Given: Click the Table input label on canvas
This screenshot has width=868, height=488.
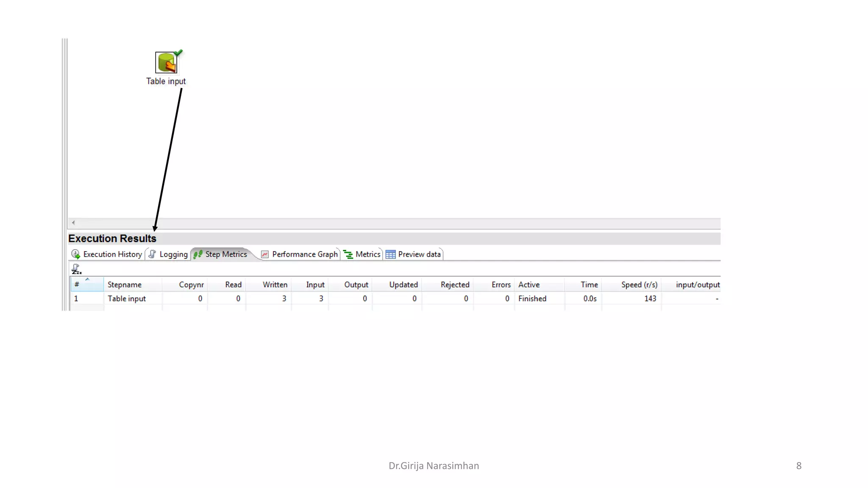Looking at the screenshot, I should click(x=166, y=81).
